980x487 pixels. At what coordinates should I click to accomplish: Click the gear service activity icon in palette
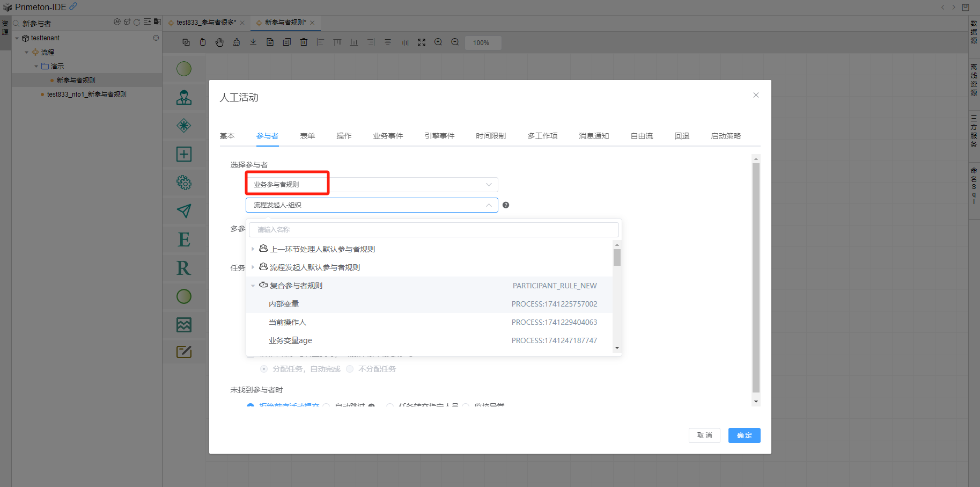[x=184, y=183]
